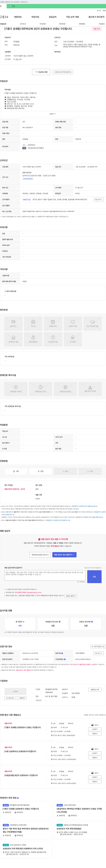
Task: Open the 인터넷피해구제센터 link
Action: pyautogui.click(x=28, y=592)
